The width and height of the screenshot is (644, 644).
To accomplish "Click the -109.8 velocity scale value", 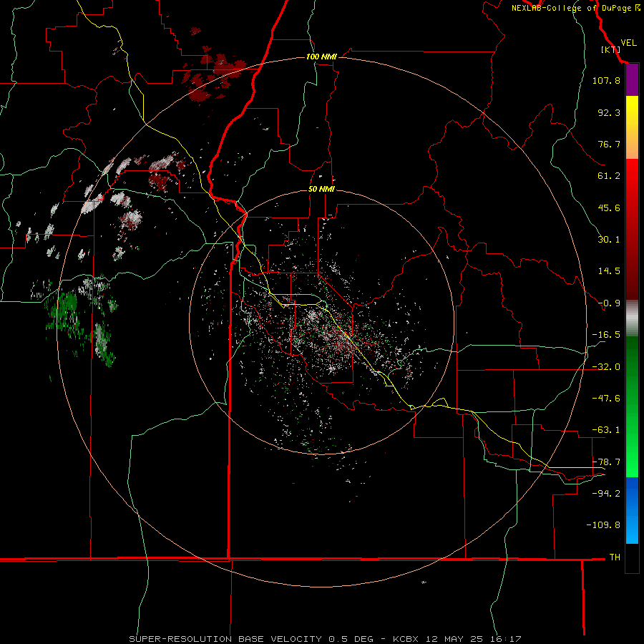I will point(603,525).
